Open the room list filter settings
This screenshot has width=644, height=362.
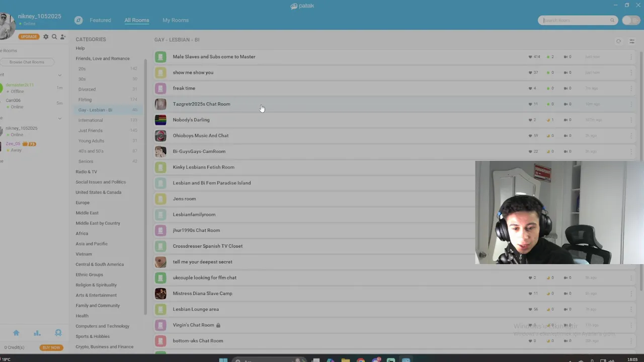coord(632,42)
